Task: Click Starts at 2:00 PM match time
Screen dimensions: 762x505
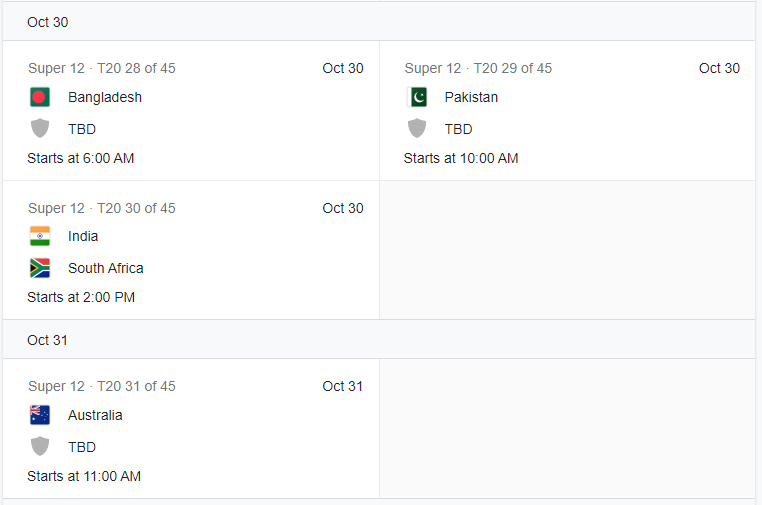Action: tap(81, 297)
